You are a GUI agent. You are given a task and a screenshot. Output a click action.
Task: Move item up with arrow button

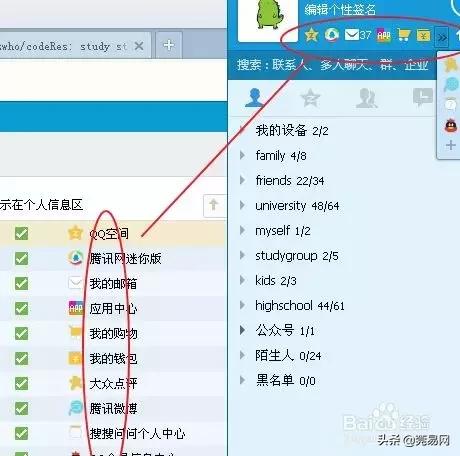(214, 205)
